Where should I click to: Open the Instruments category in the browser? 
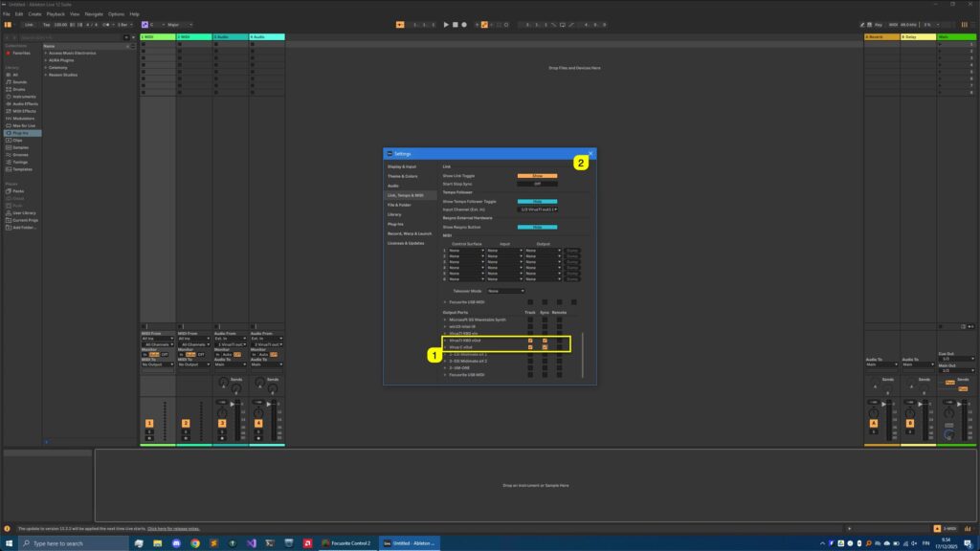click(23, 97)
